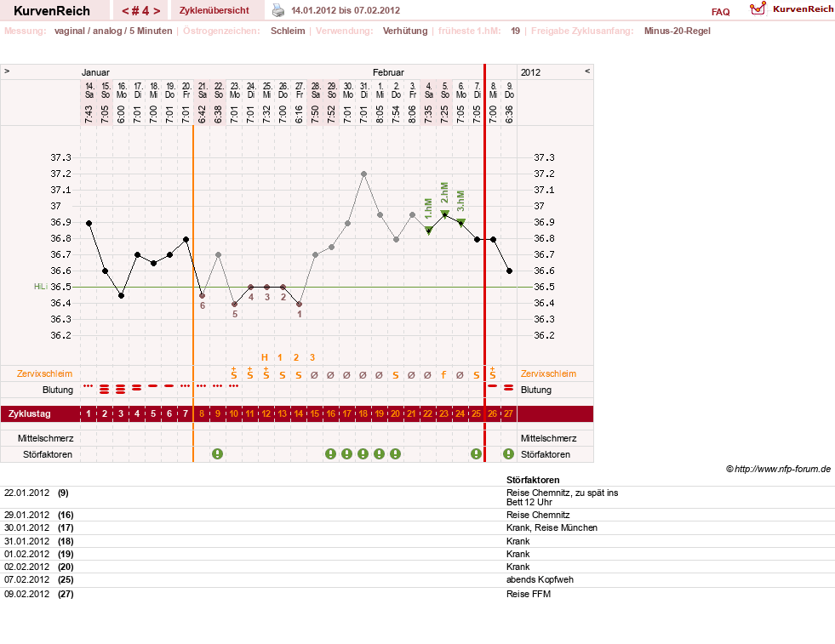Viewport: 835px width, 644px height.
Task: Go to next cycle with right arrow by #4
Action: click(157, 11)
